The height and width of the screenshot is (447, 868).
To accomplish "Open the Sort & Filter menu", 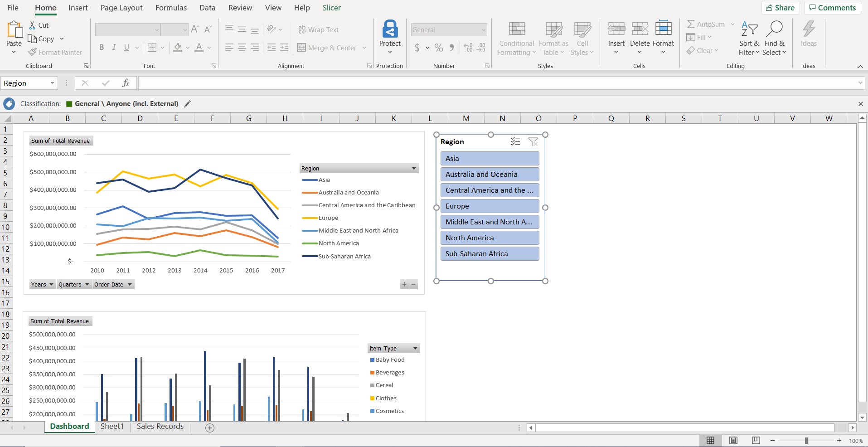I will click(x=749, y=38).
